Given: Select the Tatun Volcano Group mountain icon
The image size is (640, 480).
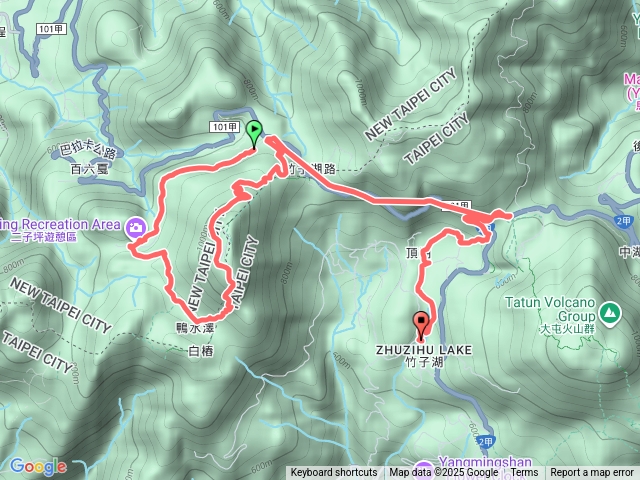Looking at the screenshot, I should click(610, 314).
